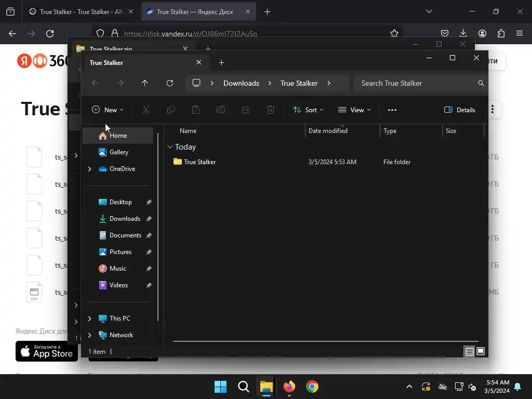Open Firefox tab list view icon at top left
532x399 pixels.
pos(10,12)
